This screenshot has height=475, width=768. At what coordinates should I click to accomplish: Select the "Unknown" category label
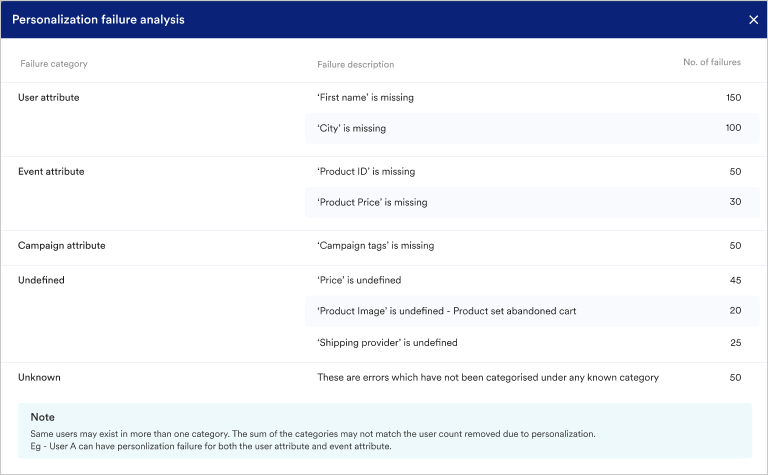tap(39, 377)
